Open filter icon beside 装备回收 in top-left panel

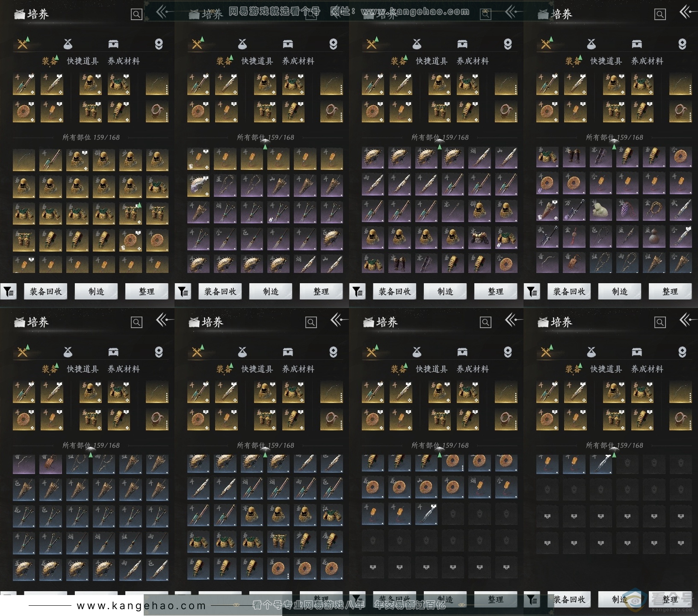coord(9,292)
